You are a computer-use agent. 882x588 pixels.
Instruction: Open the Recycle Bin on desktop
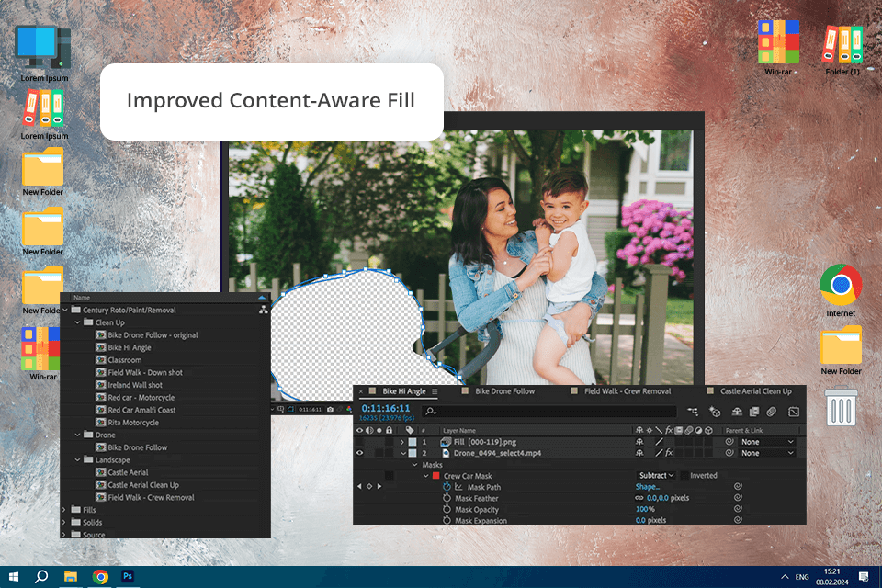coord(841,407)
